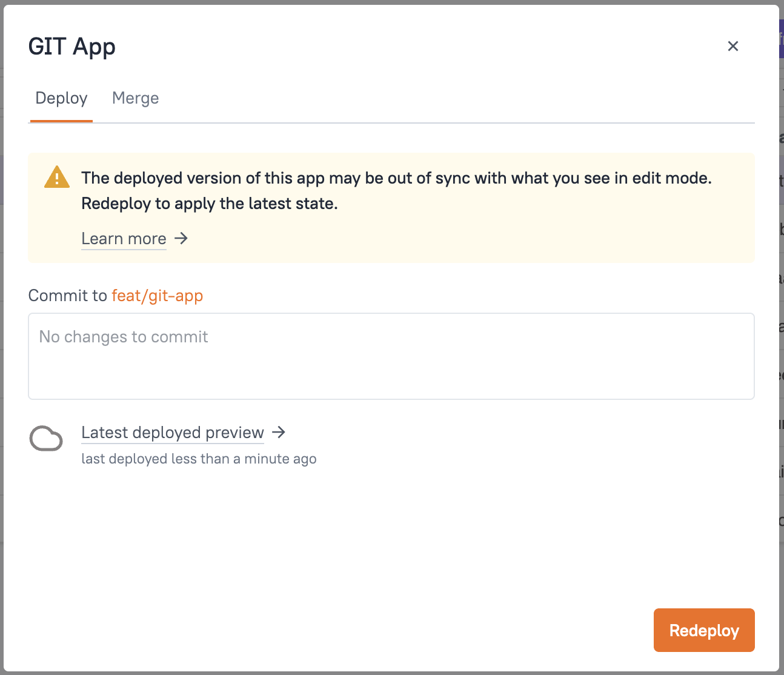The width and height of the screenshot is (784, 675).
Task: Click the Commit to label
Action: 67,296
